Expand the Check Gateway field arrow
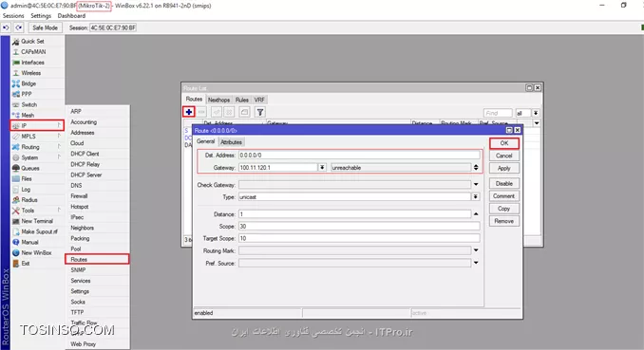644x350 pixels. coord(476,185)
